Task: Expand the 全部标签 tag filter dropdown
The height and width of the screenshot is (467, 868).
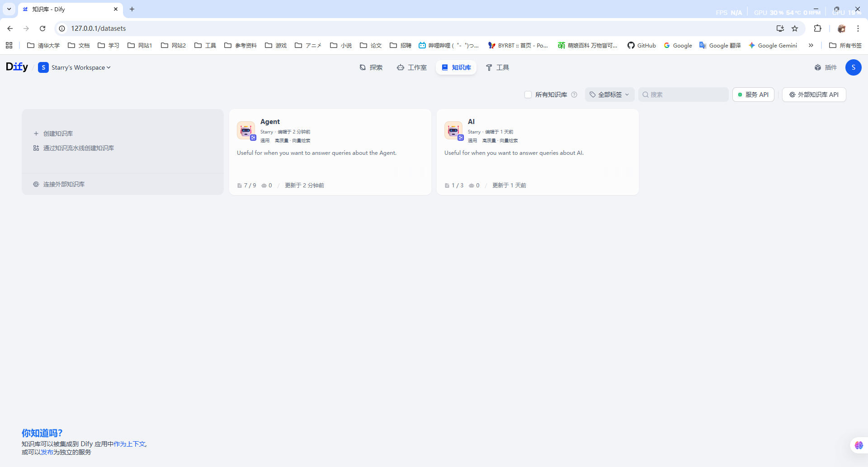Action: [609, 95]
